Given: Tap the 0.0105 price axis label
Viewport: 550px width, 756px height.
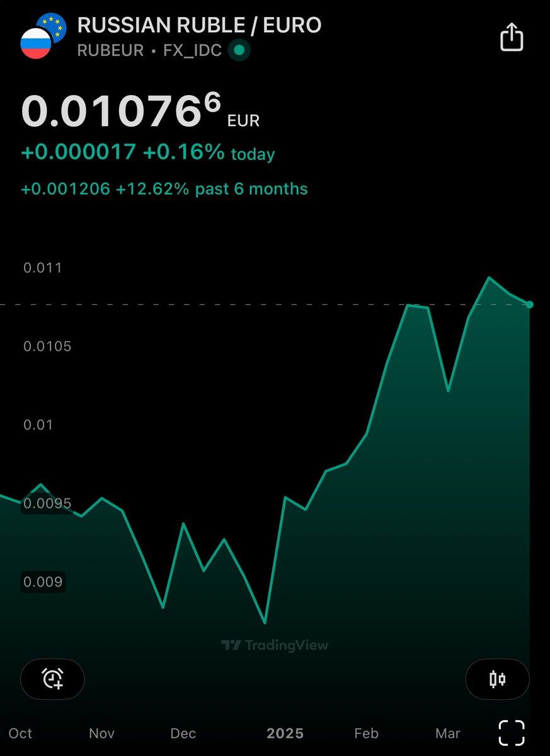Looking at the screenshot, I should point(46,346).
